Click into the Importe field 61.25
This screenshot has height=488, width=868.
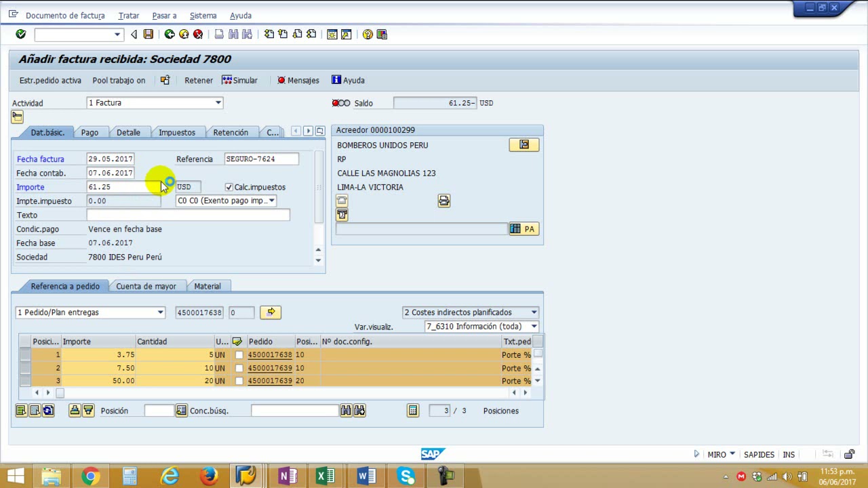pos(124,187)
